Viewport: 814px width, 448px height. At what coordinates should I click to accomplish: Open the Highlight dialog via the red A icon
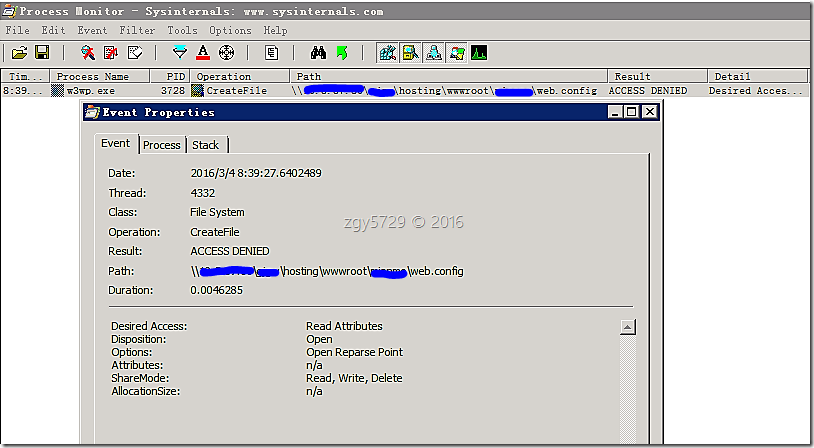tap(203, 52)
